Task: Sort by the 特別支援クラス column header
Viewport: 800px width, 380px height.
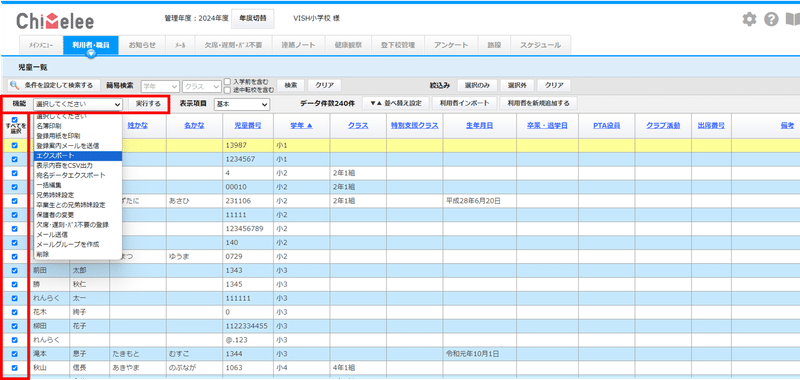Action: point(414,125)
